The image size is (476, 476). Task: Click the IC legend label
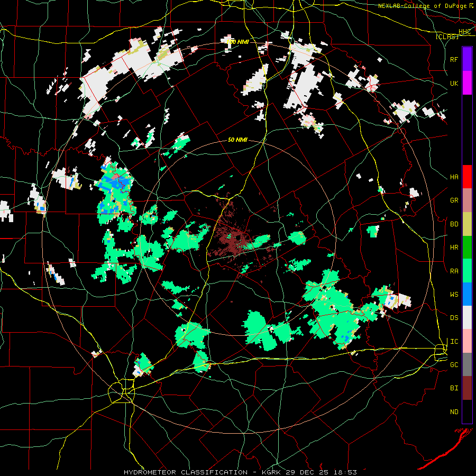(454, 342)
